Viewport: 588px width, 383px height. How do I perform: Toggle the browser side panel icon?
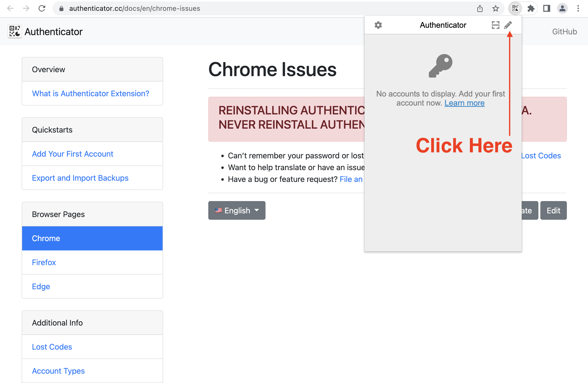547,9
